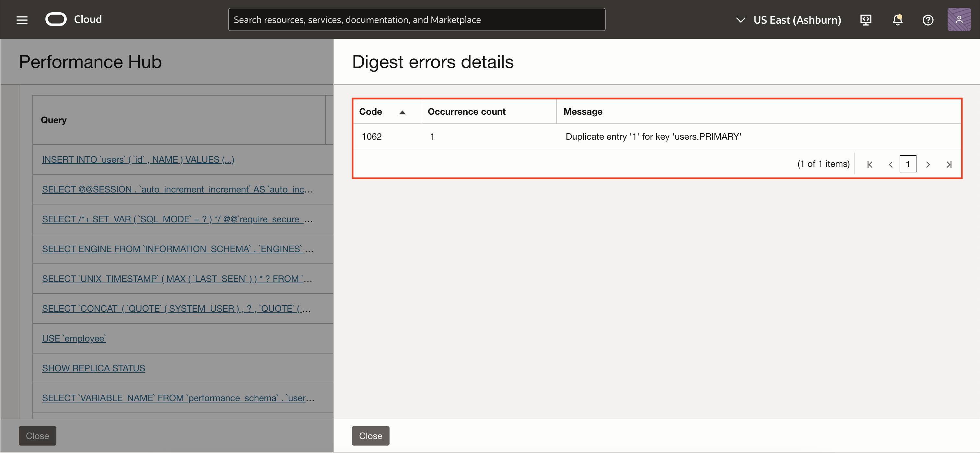This screenshot has width=980, height=453.
Task: Launch Cloud Shell from the top bar
Action: click(x=866, y=19)
